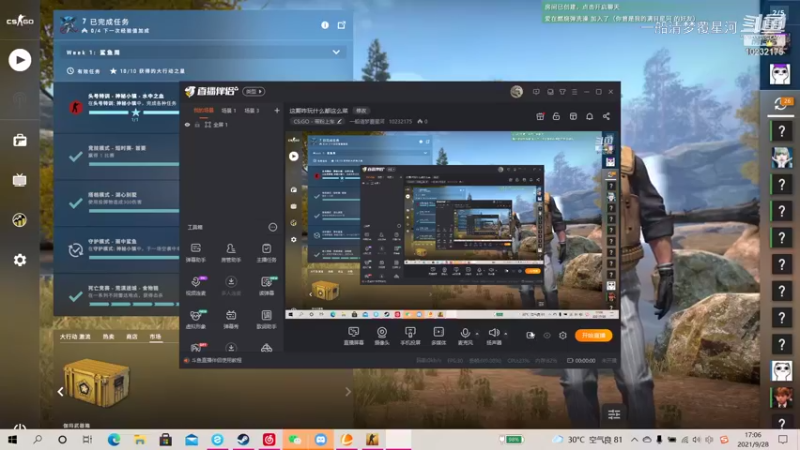Image resolution: width=800 pixels, height=450 pixels.
Task: Open the CS:GO Watch TV icon
Action: pyautogui.click(x=19, y=180)
